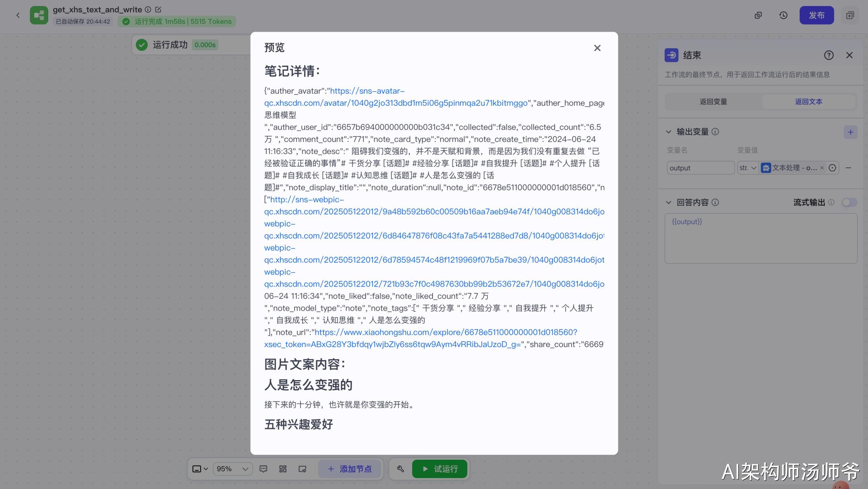The height and width of the screenshot is (489, 868).
Task: Open the comment bubble icon in toolbar
Action: pos(263,469)
